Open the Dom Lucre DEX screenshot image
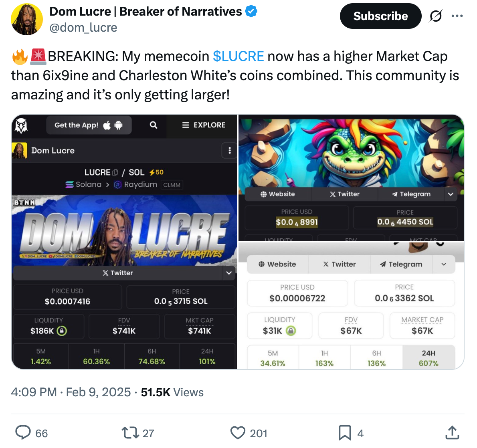 point(124,242)
